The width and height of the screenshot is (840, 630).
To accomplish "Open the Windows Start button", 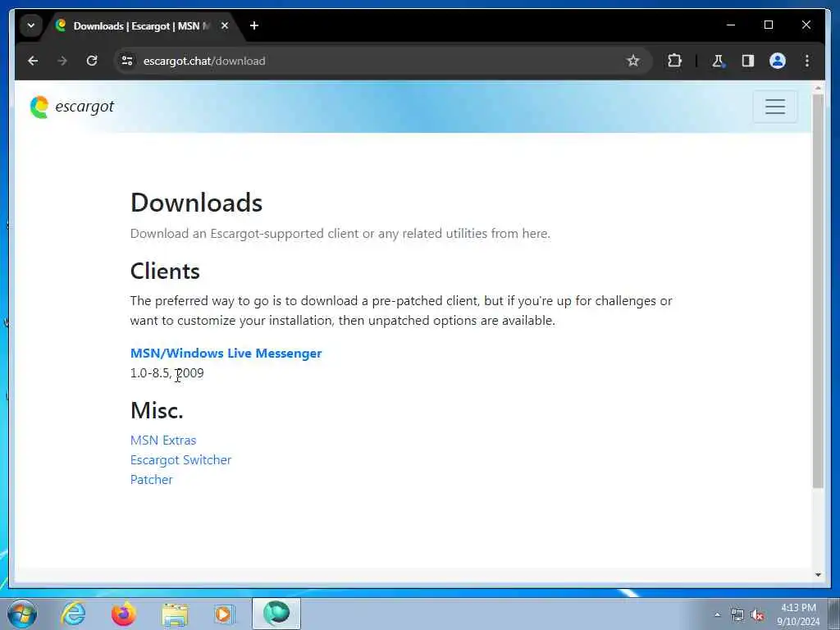I will tap(22, 614).
